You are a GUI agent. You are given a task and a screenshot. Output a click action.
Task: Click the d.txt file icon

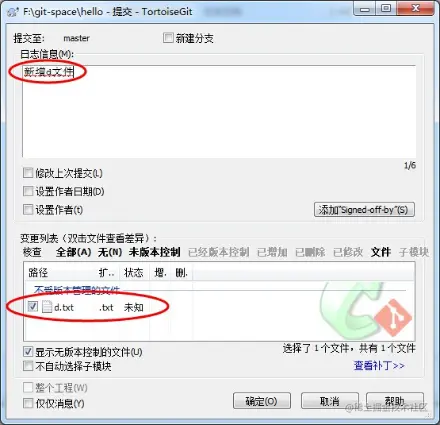47,307
